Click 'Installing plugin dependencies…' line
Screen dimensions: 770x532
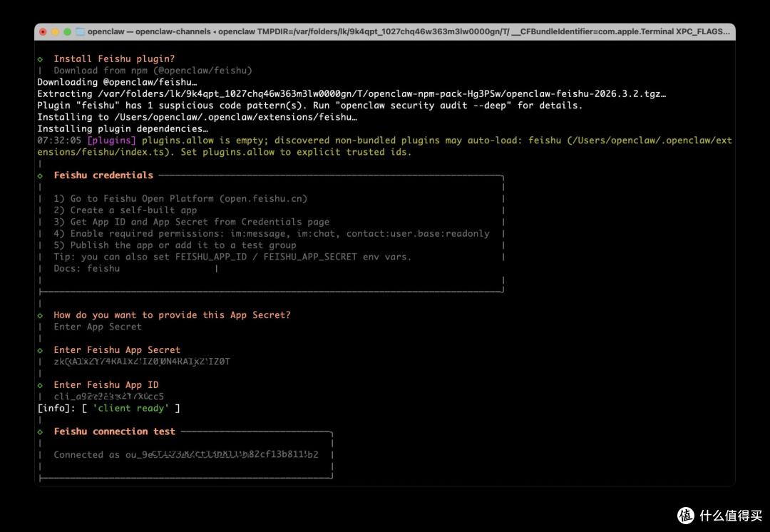click(x=123, y=128)
